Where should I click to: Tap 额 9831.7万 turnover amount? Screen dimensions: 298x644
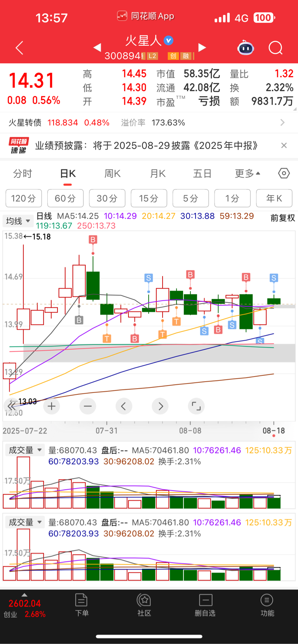pyautogui.click(x=272, y=101)
